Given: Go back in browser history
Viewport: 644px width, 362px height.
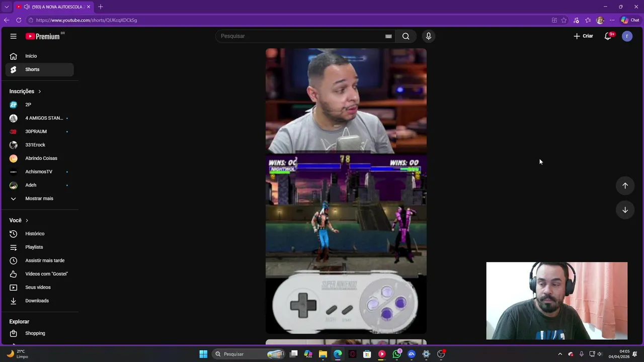Looking at the screenshot, I should coord(7,20).
